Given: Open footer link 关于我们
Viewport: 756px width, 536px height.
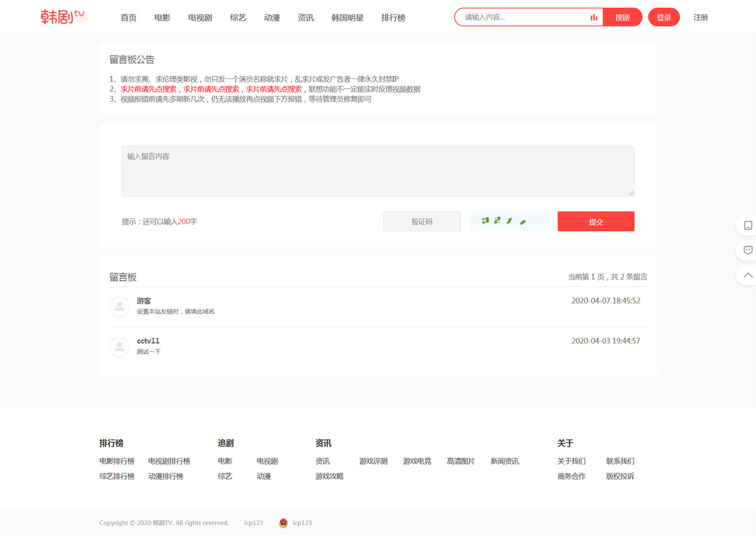Looking at the screenshot, I should [x=571, y=461].
